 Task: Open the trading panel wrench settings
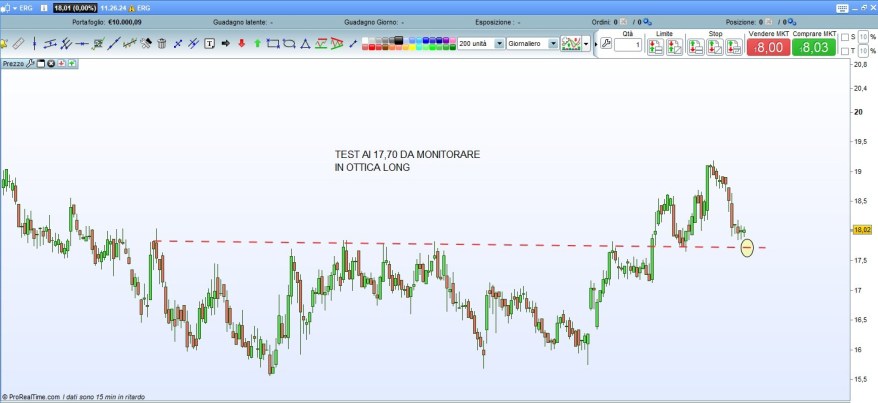click(606, 43)
